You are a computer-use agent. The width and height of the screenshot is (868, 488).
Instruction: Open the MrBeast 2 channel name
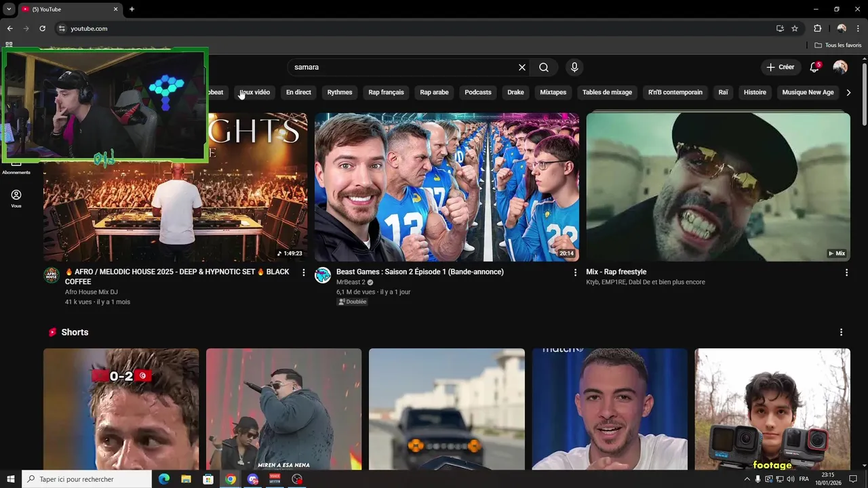[351, 282]
